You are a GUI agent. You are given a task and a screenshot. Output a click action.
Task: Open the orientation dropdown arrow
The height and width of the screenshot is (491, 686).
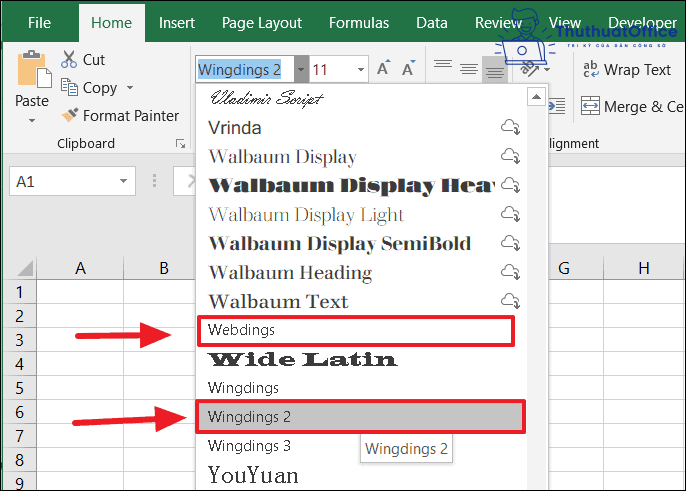547,69
